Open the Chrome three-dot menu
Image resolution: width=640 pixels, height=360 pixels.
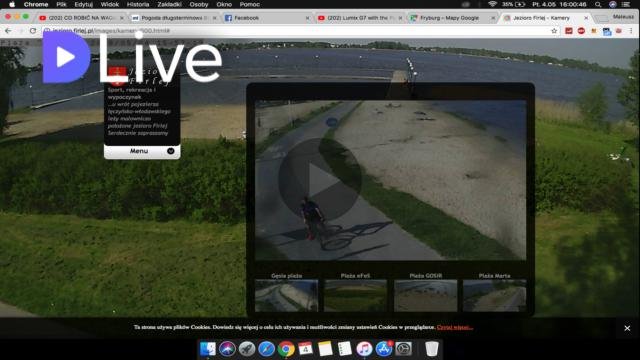point(631,31)
